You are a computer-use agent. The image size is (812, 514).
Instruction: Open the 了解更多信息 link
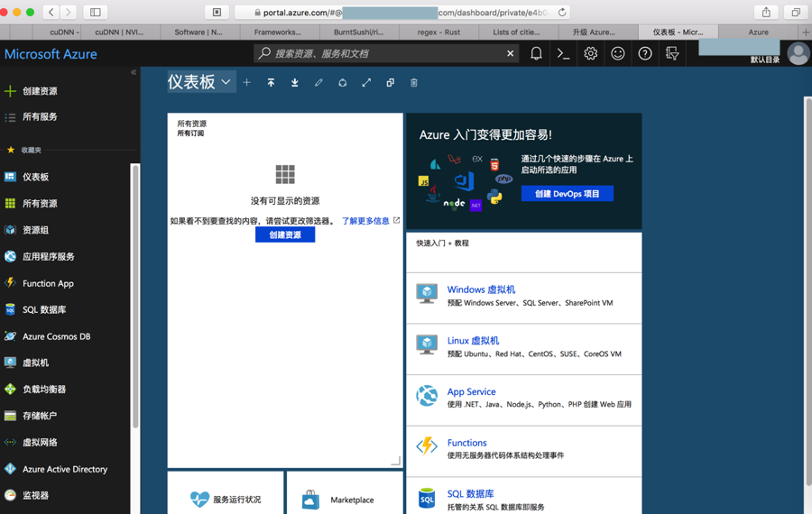[x=365, y=221]
